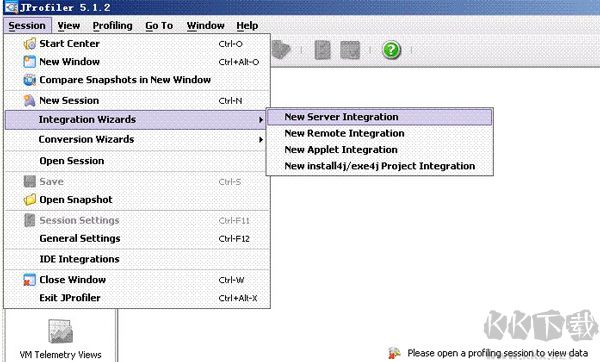Click the Ctrl-N shortcut text
Screen dimensions: 600x362
click(x=230, y=101)
